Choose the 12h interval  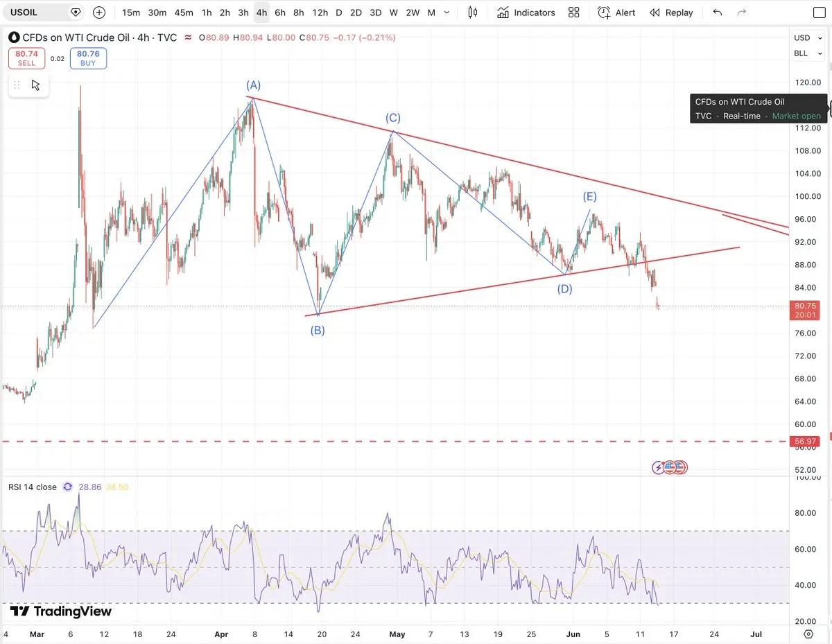pyautogui.click(x=320, y=12)
